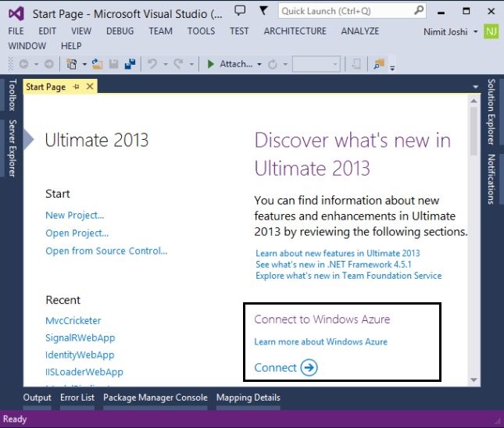The width and height of the screenshot is (504, 428).
Task: Click the NJ account avatar
Action: [491, 31]
